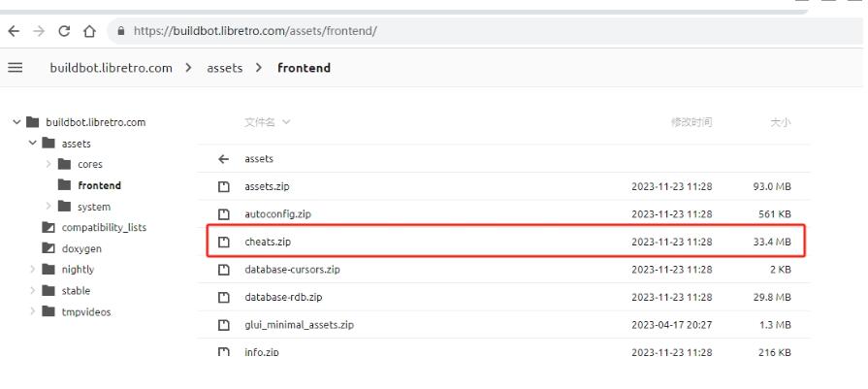Screen dimensions: 868x389
Task: Expand the stable folder chevron
Action: (33, 290)
